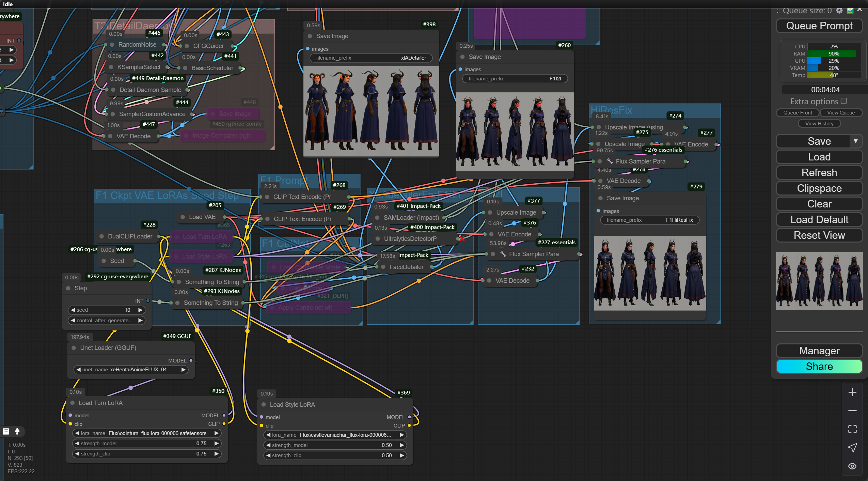Open lora_name dropdown in Load Turn LoRA
Image resolution: width=868 pixels, height=481 pixels.
(x=146, y=433)
